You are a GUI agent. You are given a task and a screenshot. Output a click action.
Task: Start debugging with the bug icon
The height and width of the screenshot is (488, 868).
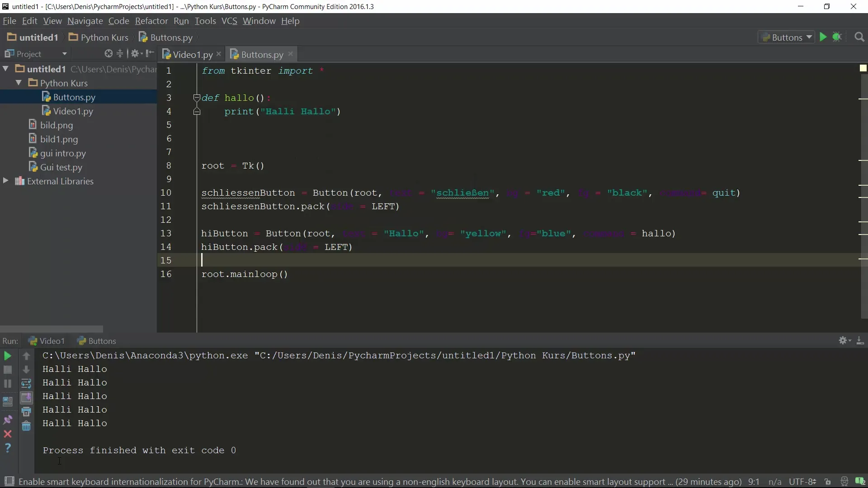click(837, 37)
